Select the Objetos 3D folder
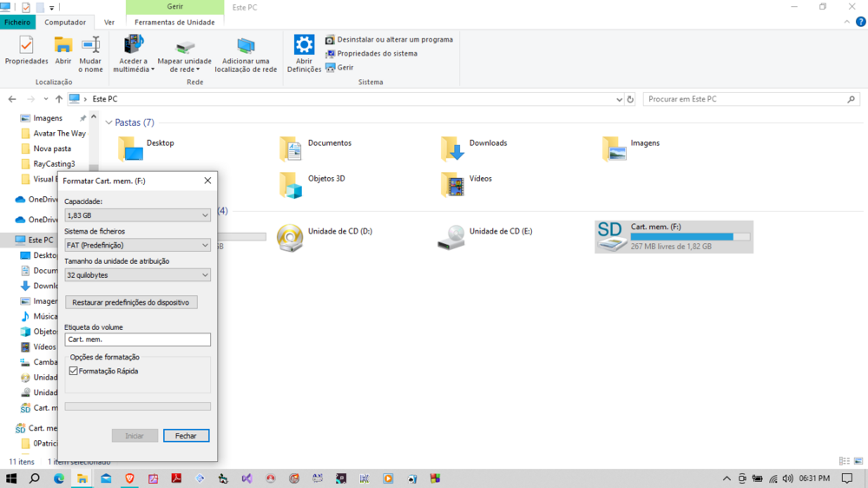 coord(312,184)
